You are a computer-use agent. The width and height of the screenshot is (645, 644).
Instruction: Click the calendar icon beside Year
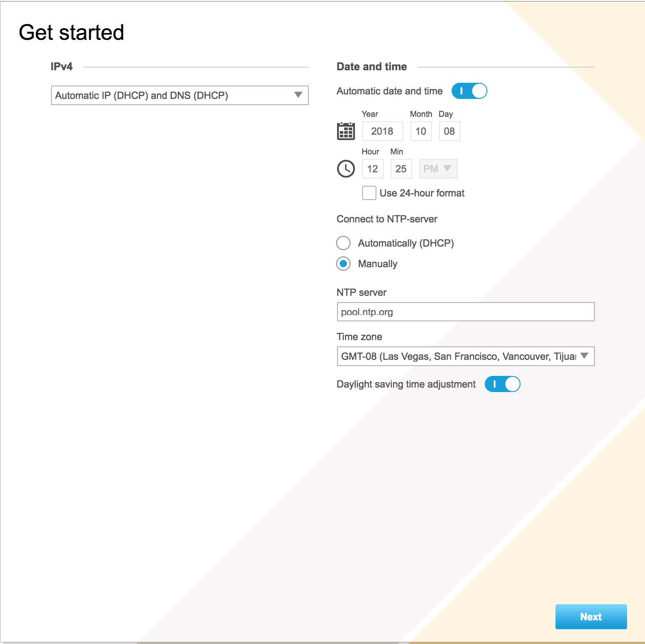(x=346, y=131)
